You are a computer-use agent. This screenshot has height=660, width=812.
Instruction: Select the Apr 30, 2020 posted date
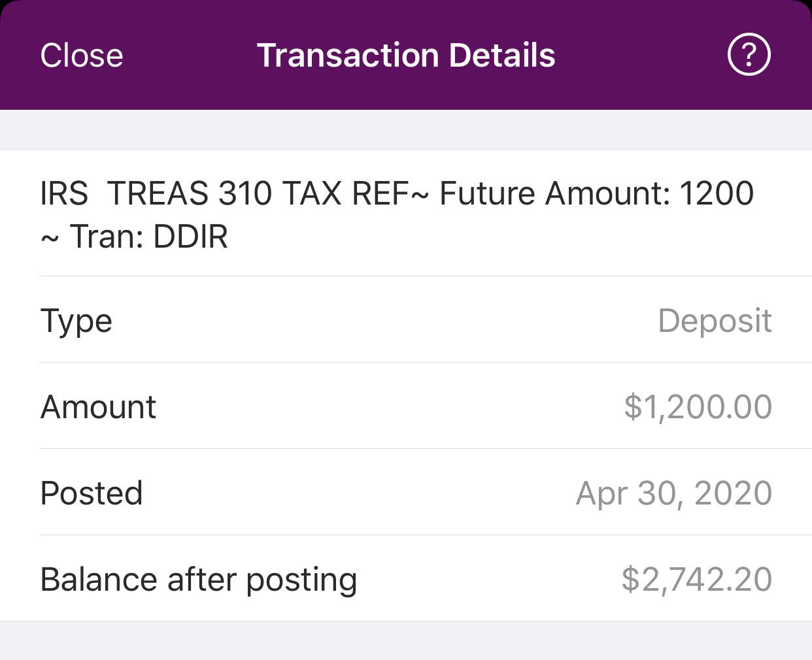point(673,493)
